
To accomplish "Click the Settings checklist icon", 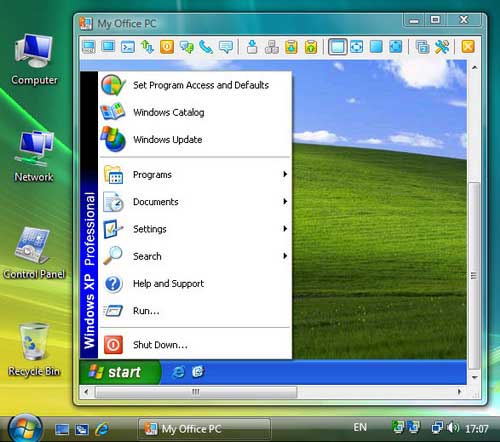I will click(113, 229).
